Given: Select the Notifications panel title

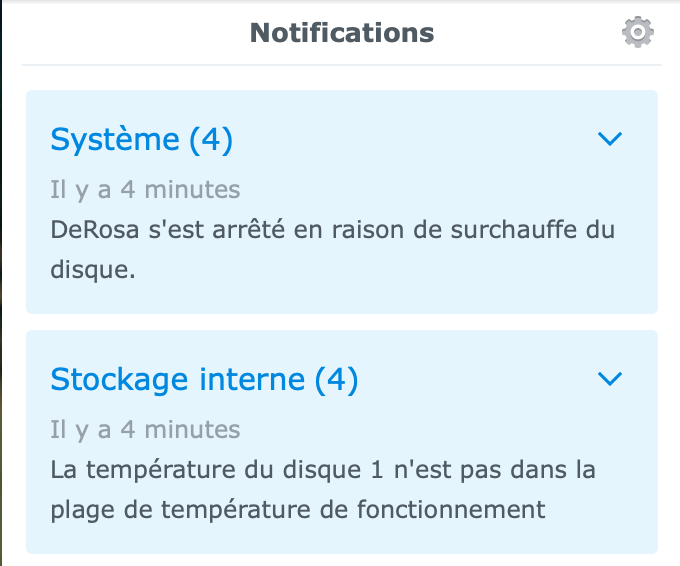Looking at the screenshot, I should (x=342, y=33).
